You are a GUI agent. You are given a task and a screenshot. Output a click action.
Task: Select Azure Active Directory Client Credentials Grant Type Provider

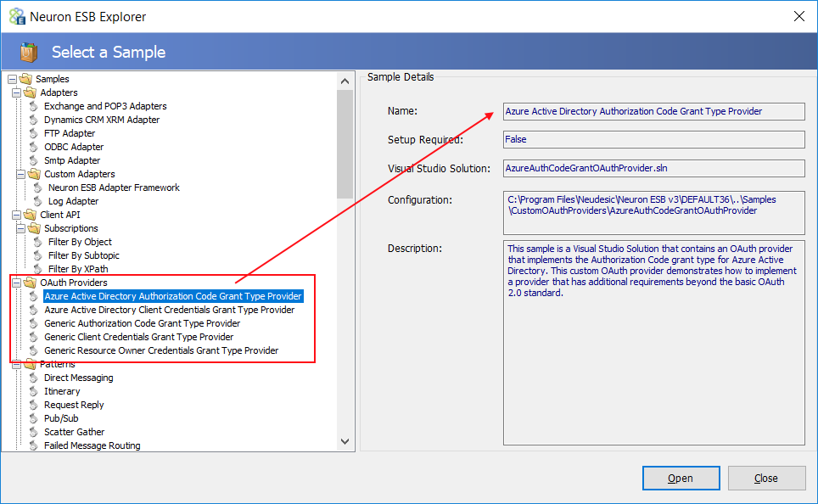click(x=169, y=310)
